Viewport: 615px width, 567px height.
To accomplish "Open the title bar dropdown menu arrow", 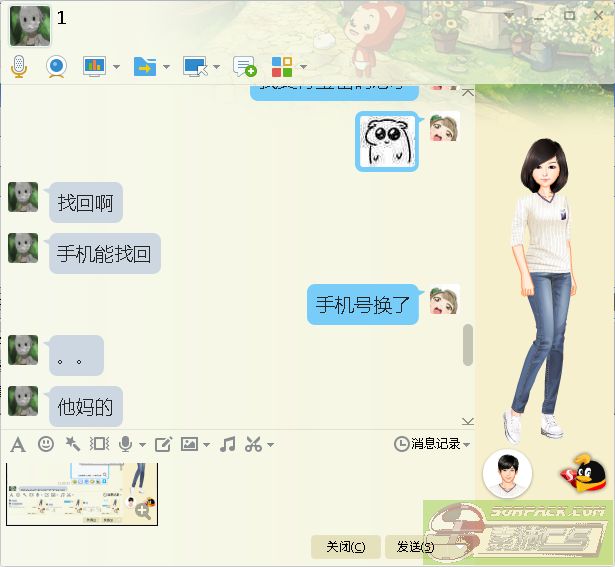I will click(509, 16).
